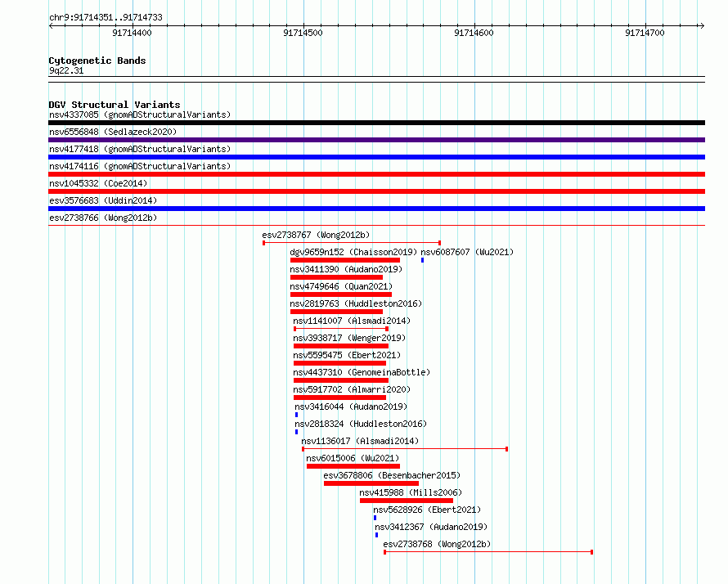728x584 pixels.
Task: Select the blue nsv4177418 variant bar
Action: coord(376,157)
